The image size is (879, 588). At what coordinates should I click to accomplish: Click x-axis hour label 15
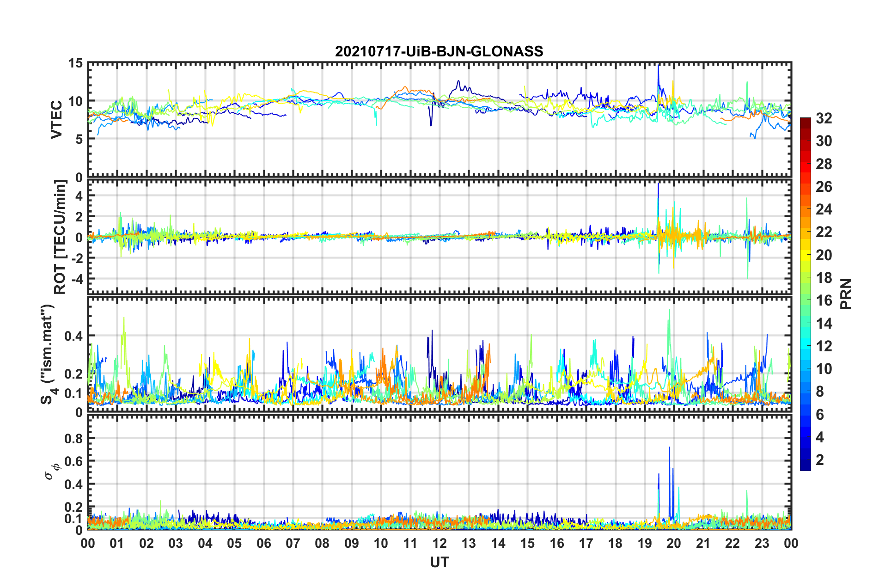[527, 543]
